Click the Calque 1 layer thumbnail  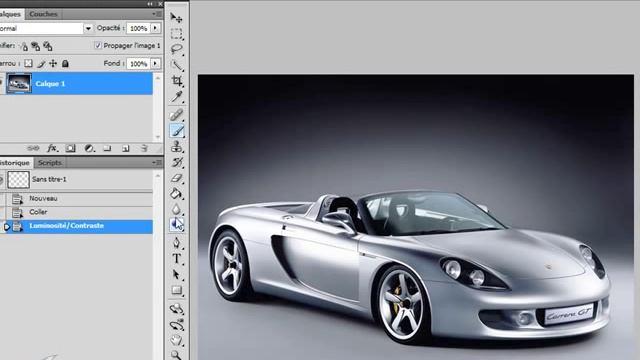click(19, 84)
